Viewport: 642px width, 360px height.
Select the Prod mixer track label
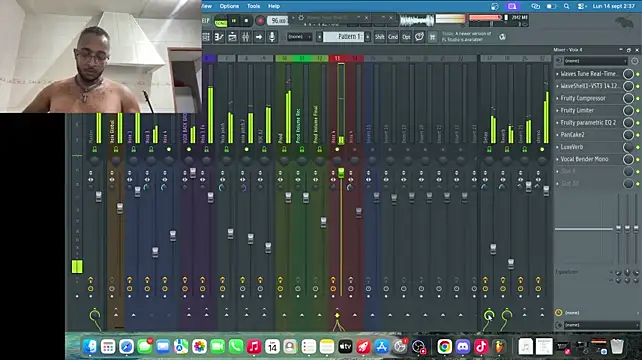280,138
